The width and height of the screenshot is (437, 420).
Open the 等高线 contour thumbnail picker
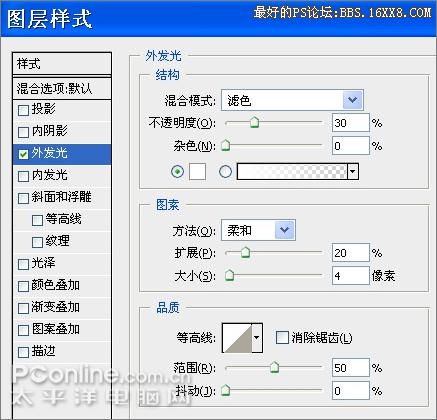point(237,338)
